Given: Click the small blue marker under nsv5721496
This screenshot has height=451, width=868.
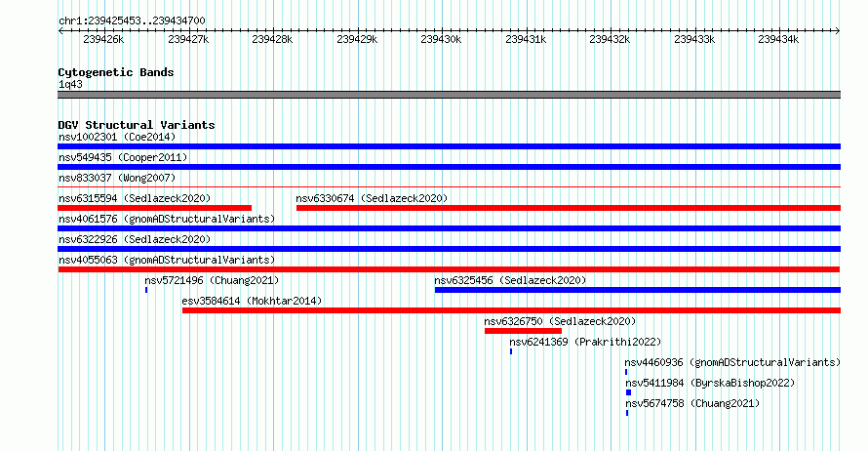Looking at the screenshot, I should tap(146, 290).
